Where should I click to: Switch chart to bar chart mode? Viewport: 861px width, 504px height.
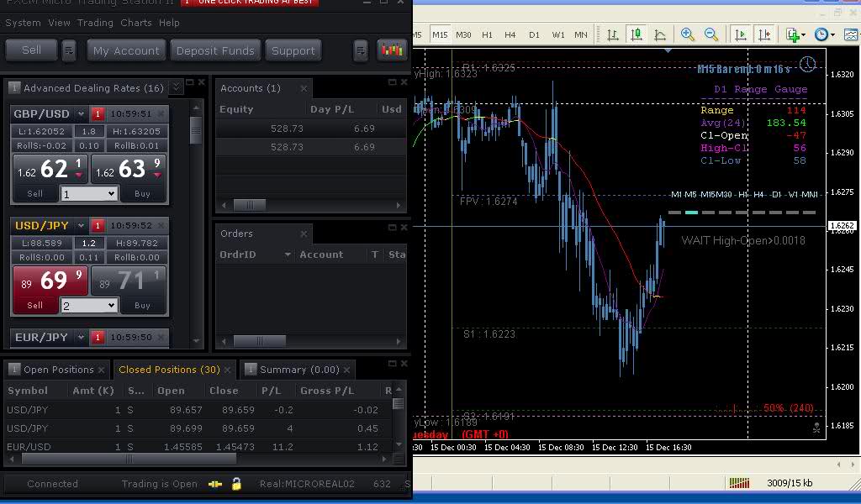pos(613,34)
